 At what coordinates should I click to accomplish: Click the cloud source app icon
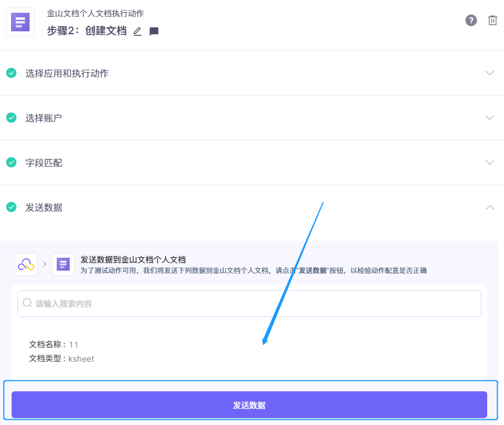coord(26,264)
